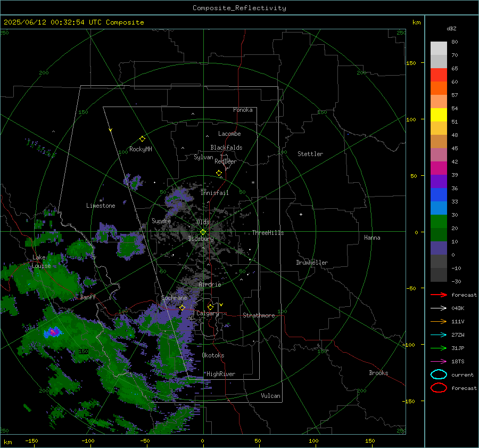This screenshot has width=479, height=448.
Task: Click the yellow diamond marker beside RockyMH
Action: point(142,139)
